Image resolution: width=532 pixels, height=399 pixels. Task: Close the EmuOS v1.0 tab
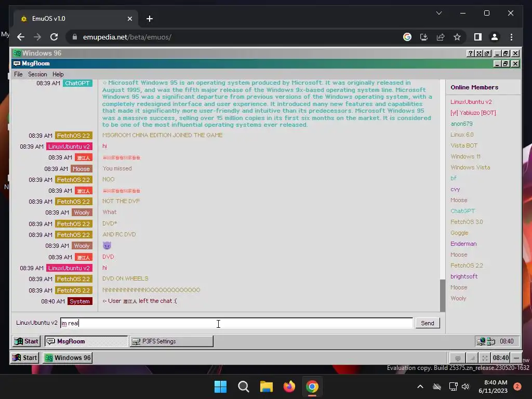[x=129, y=19]
